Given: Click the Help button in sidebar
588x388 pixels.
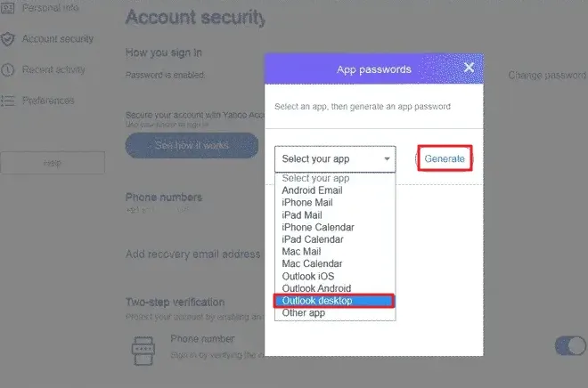Looking at the screenshot, I should pos(53,163).
